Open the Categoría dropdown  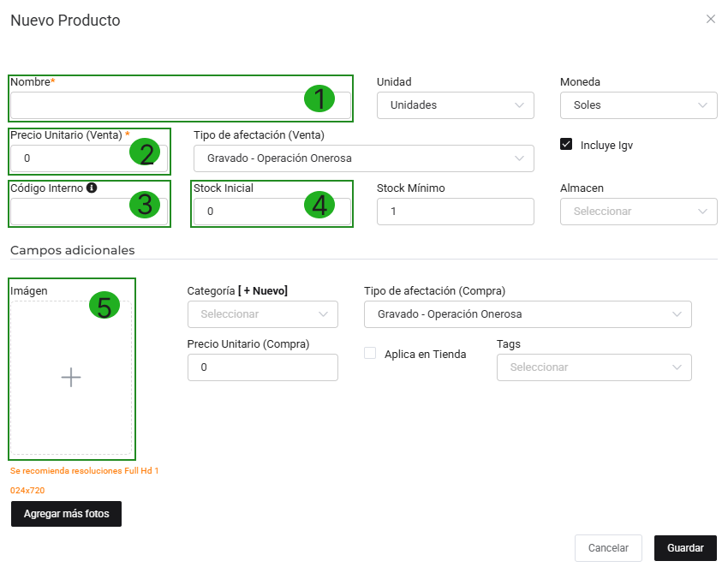(x=262, y=314)
